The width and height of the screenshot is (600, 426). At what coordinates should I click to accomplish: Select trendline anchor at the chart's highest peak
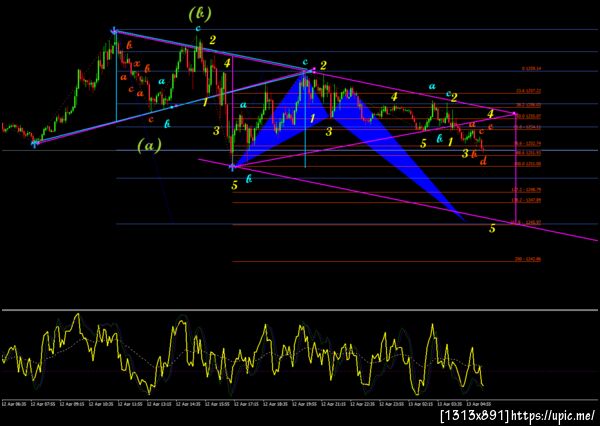pyautogui.click(x=114, y=31)
